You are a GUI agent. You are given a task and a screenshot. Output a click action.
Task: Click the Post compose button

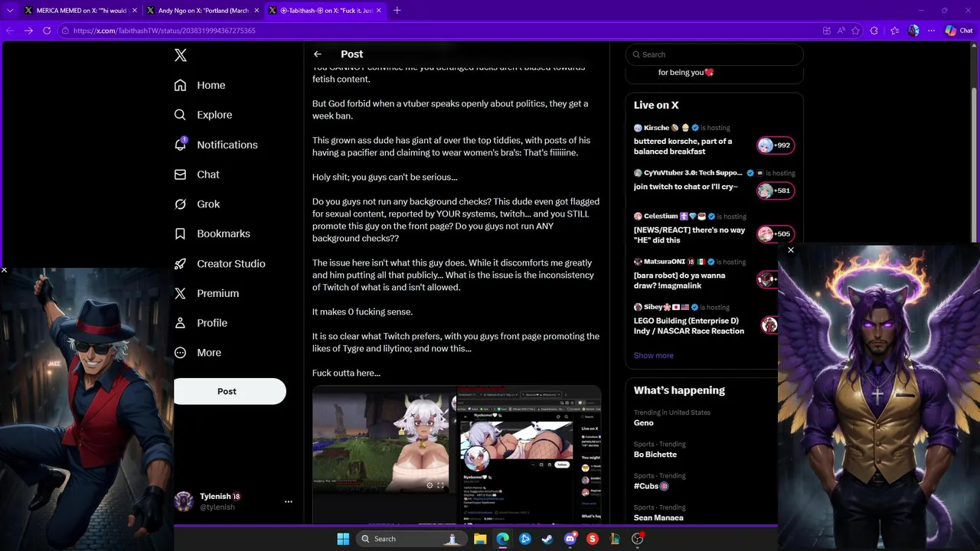[x=230, y=391]
